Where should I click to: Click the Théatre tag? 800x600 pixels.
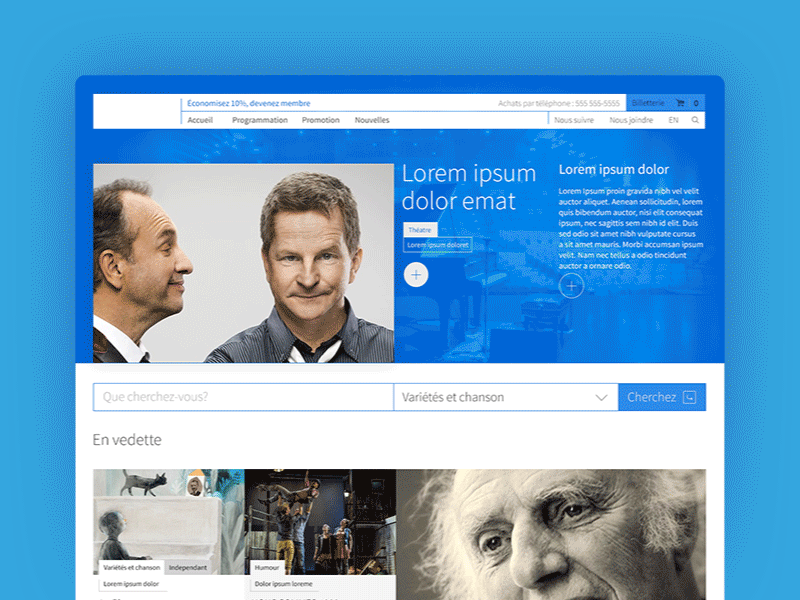click(420, 230)
